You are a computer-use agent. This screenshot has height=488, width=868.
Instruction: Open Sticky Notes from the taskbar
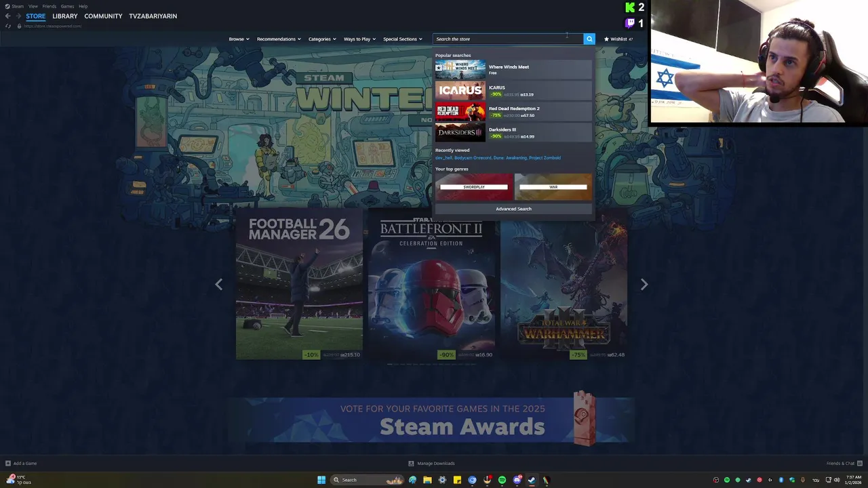(x=457, y=480)
